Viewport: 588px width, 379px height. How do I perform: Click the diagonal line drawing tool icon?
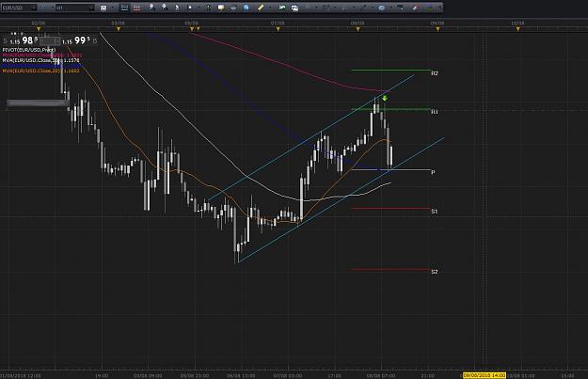364,8
